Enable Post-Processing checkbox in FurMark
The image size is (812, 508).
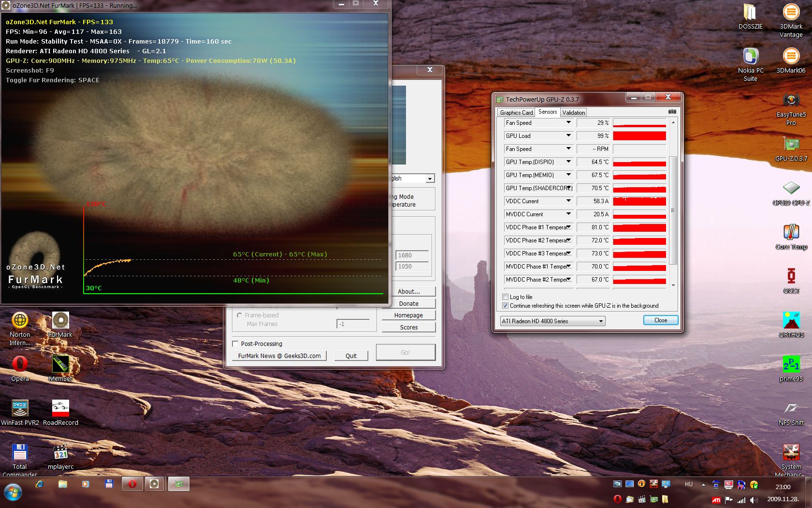click(x=235, y=344)
